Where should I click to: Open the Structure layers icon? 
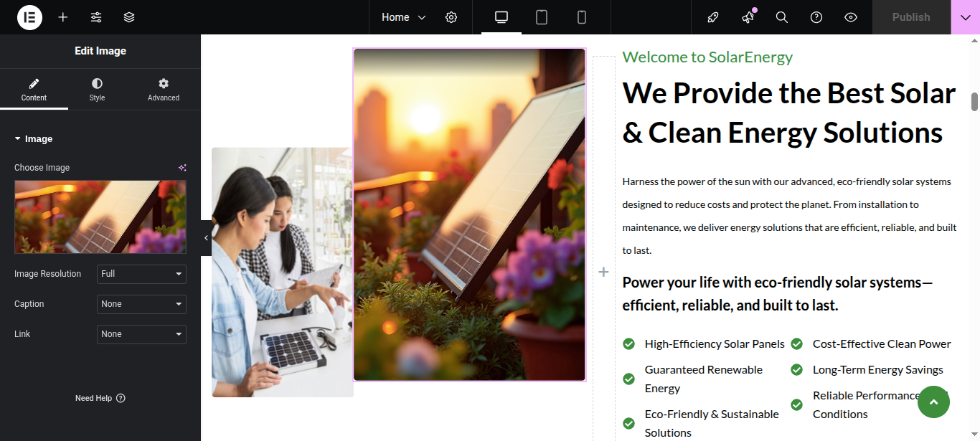pyautogui.click(x=129, y=17)
